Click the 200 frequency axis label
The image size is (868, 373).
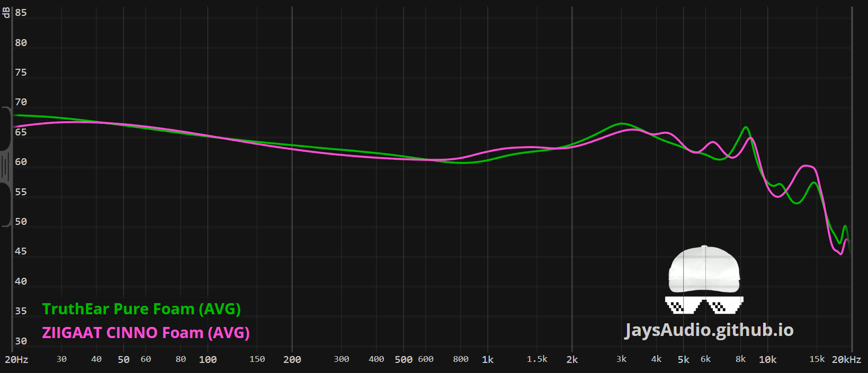(x=292, y=360)
